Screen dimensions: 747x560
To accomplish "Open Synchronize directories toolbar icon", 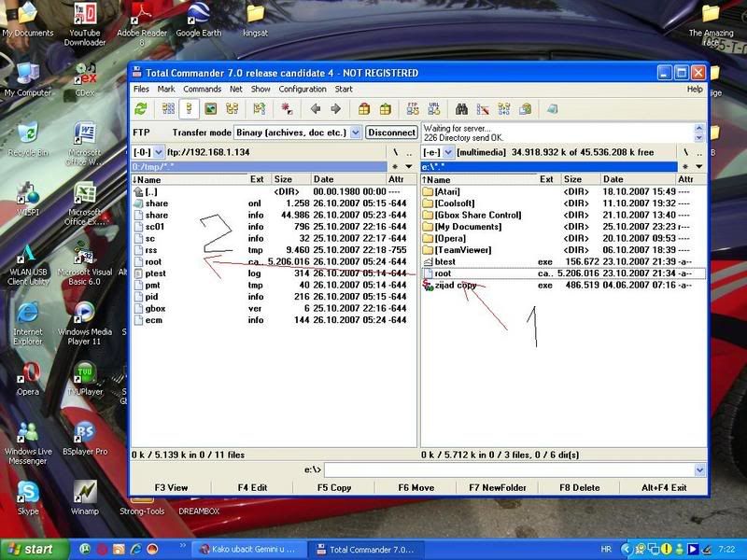I will pos(504,109).
